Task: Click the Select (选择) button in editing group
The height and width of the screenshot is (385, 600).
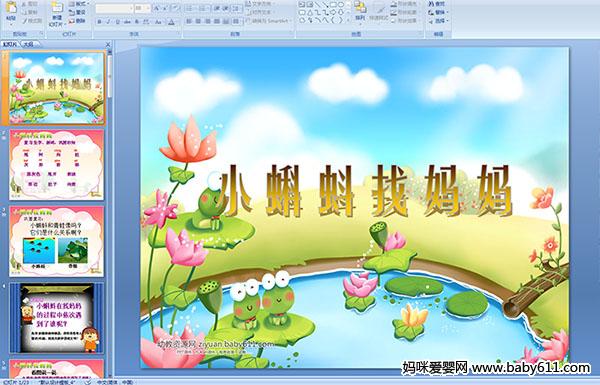Action: pyautogui.click(x=438, y=21)
